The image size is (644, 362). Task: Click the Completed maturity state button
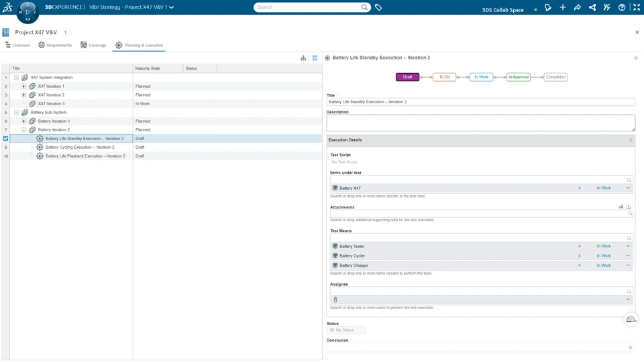coord(555,77)
